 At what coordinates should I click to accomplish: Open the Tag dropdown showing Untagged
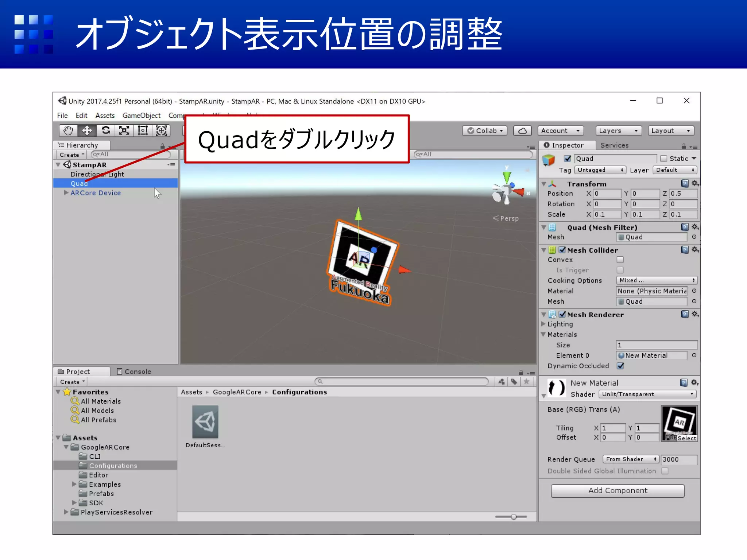[600, 170]
